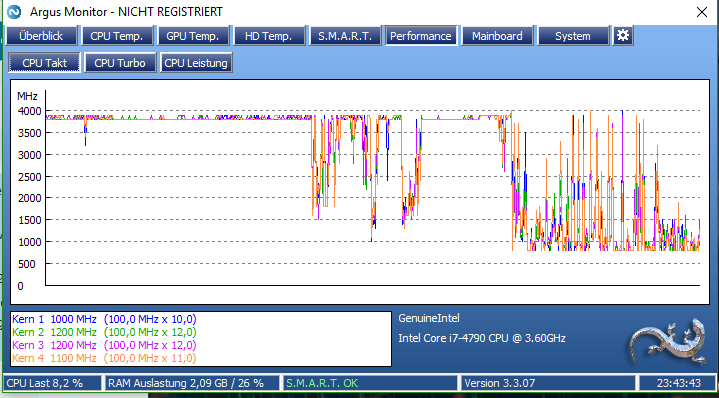Click the Intel Core i7-4790 CPU text
This screenshot has width=719, height=398.
[x=482, y=338]
